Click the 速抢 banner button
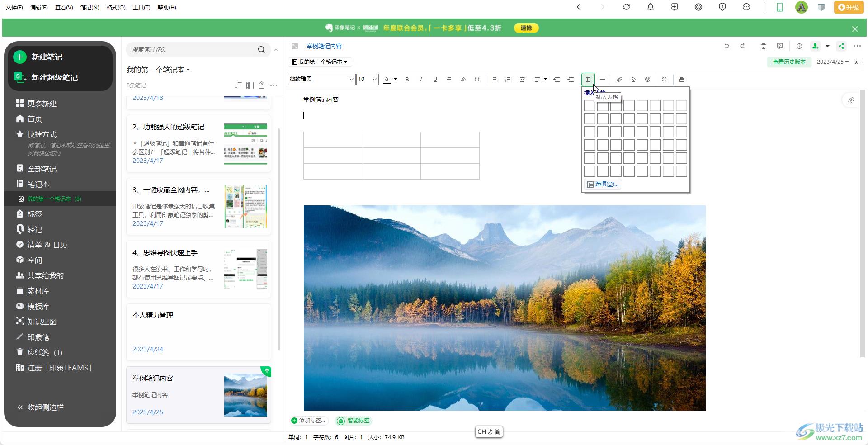The width and height of the screenshot is (868, 445). [x=526, y=28]
